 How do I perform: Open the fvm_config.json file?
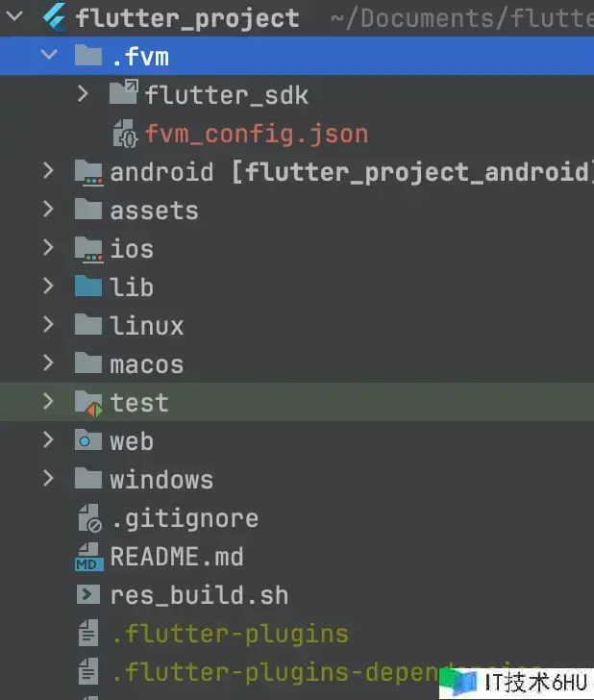257,134
